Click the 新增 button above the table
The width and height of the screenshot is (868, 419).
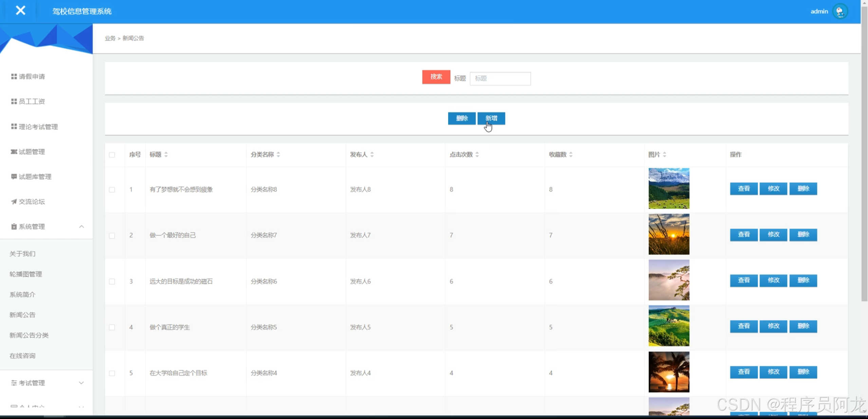pos(491,118)
